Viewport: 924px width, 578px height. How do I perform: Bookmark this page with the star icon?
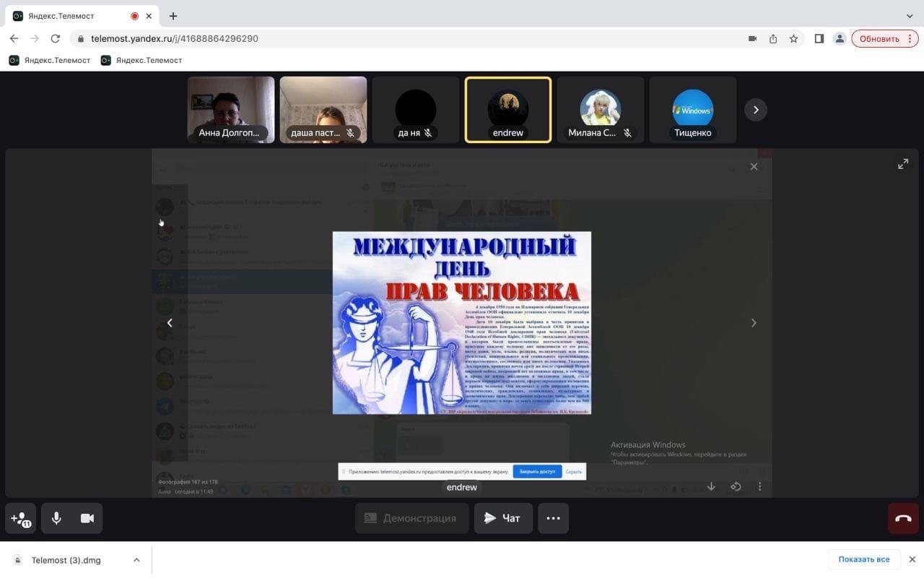[793, 38]
